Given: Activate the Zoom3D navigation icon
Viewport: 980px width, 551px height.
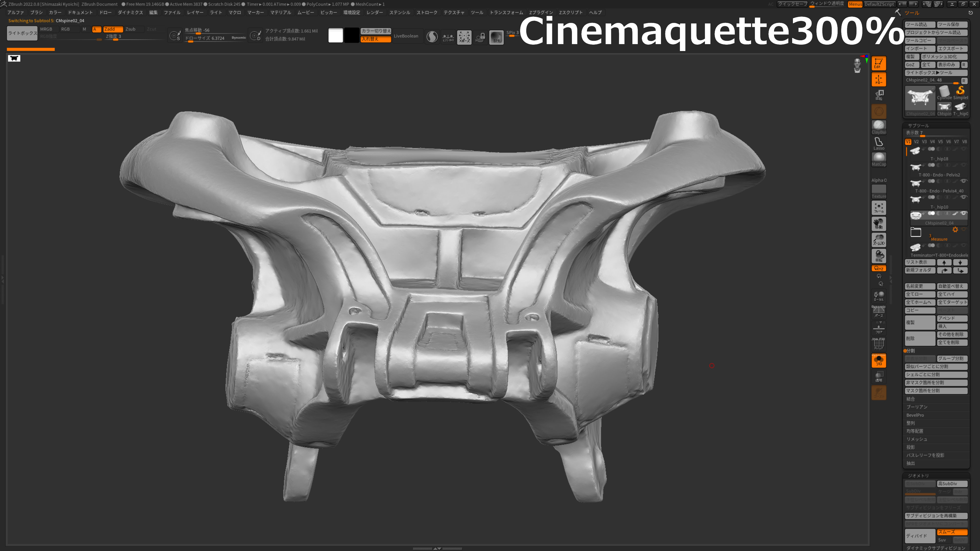Looking at the screenshot, I should click(878, 240).
